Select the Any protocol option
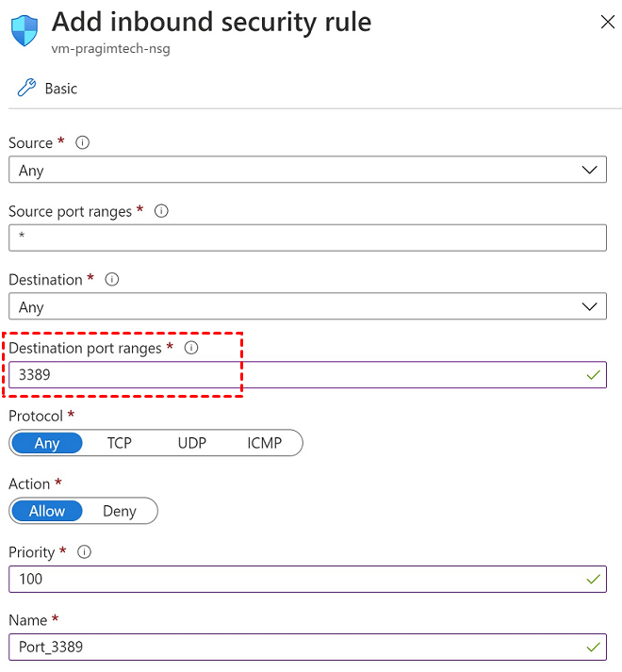Viewport: 622px width, 672px height. pyautogui.click(x=47, y=443)
